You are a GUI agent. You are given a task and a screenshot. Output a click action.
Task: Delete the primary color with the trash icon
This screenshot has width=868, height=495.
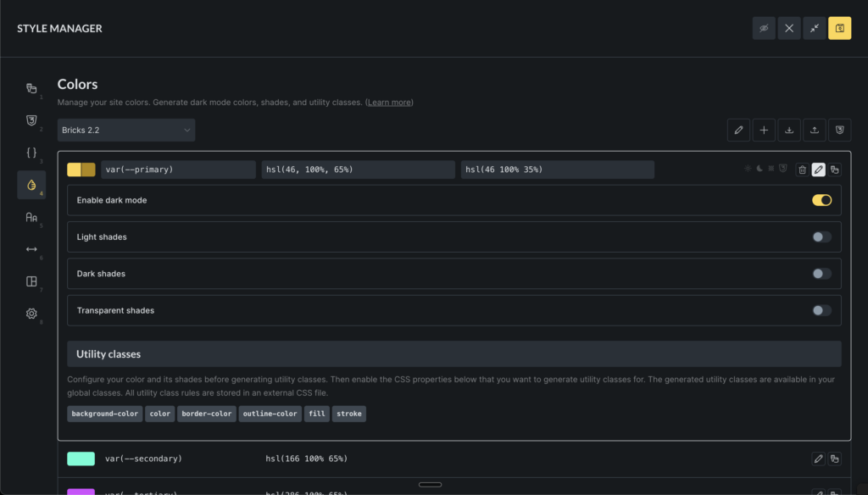pyautogui.click(x=802, y=170)
